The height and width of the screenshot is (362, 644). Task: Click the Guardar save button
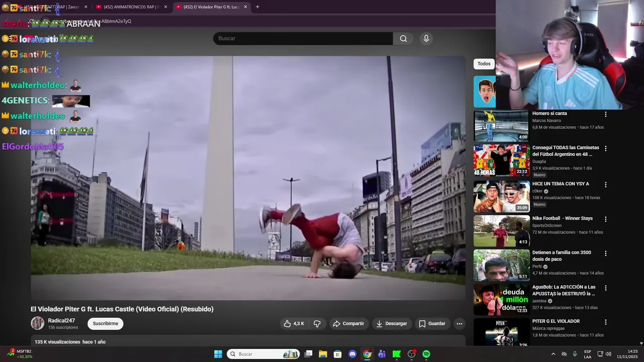432,324
